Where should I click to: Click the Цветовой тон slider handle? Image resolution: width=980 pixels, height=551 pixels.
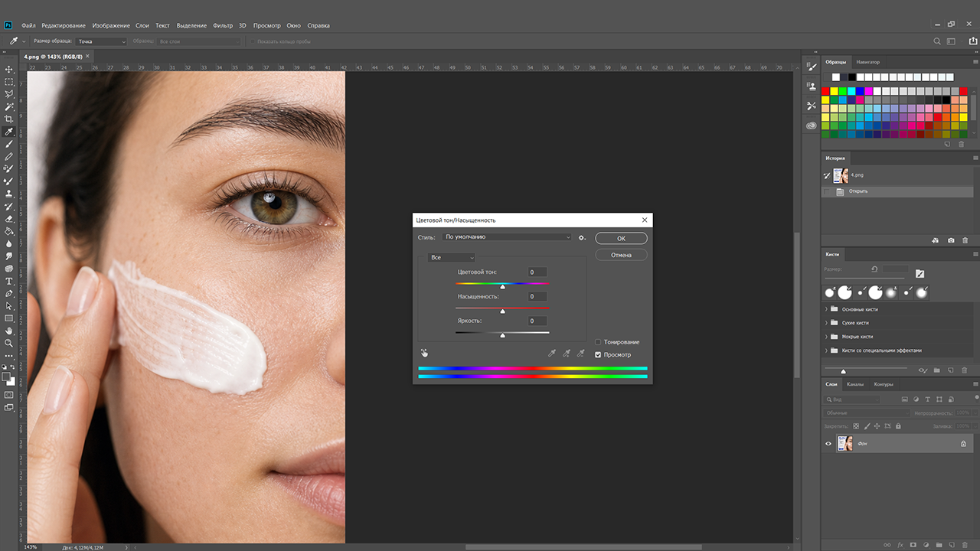(502, 286)
